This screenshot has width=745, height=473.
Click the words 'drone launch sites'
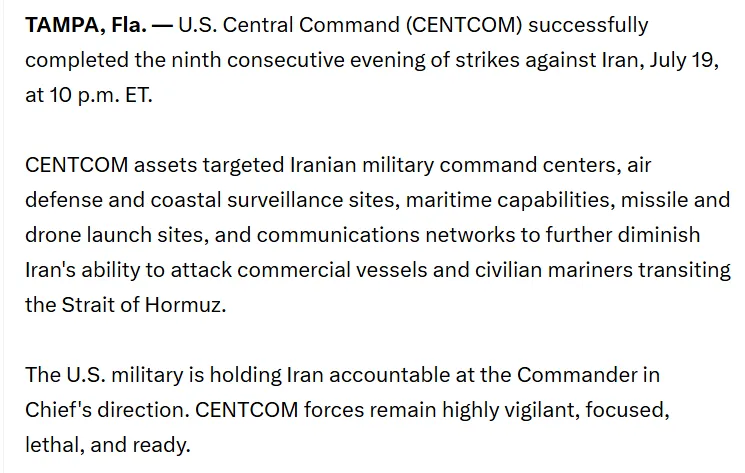[x=114, y=235]
